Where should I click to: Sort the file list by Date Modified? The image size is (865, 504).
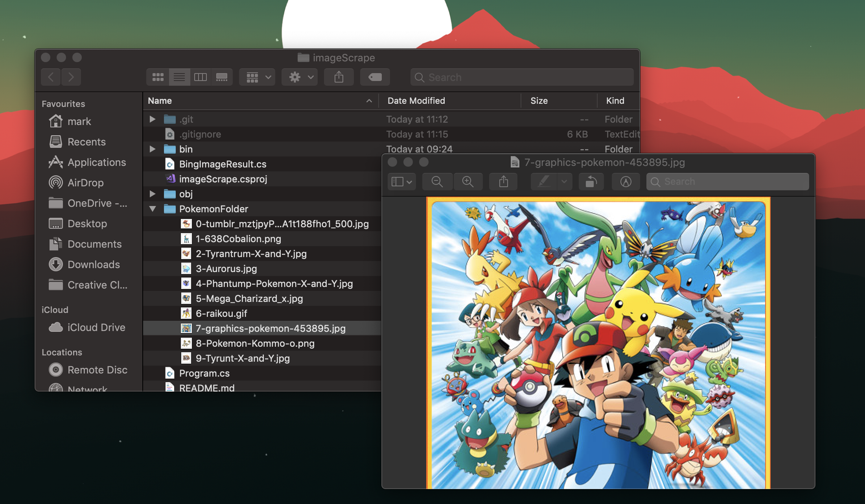coord(416,101)
